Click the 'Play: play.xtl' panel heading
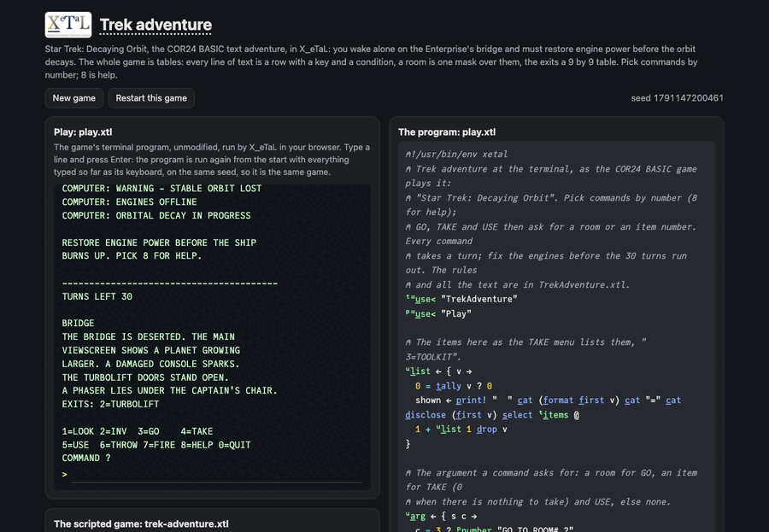The image size is (769, 532). tap(83, 132)
